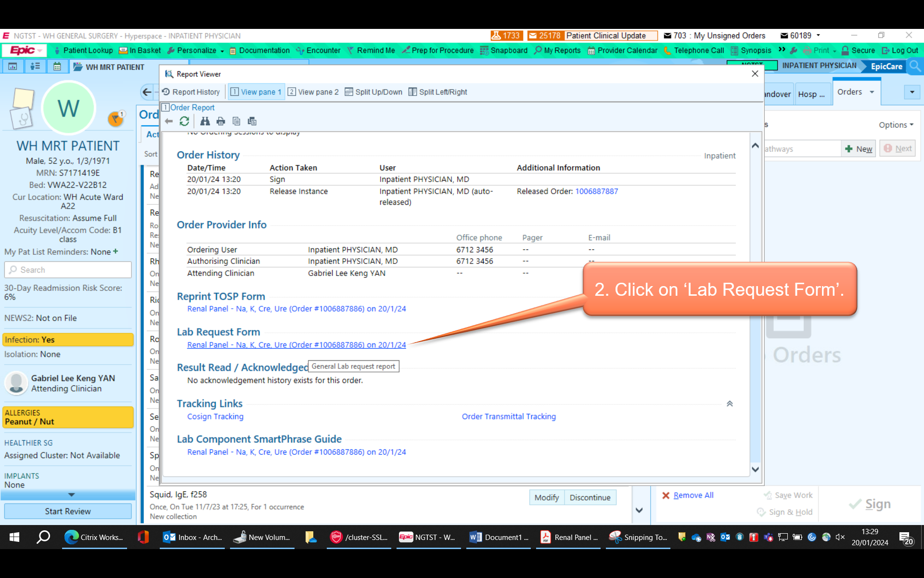Viewport: 924px width, 578px height.
Task: Click the binoculars find icon
Action: tap(205, 121)
